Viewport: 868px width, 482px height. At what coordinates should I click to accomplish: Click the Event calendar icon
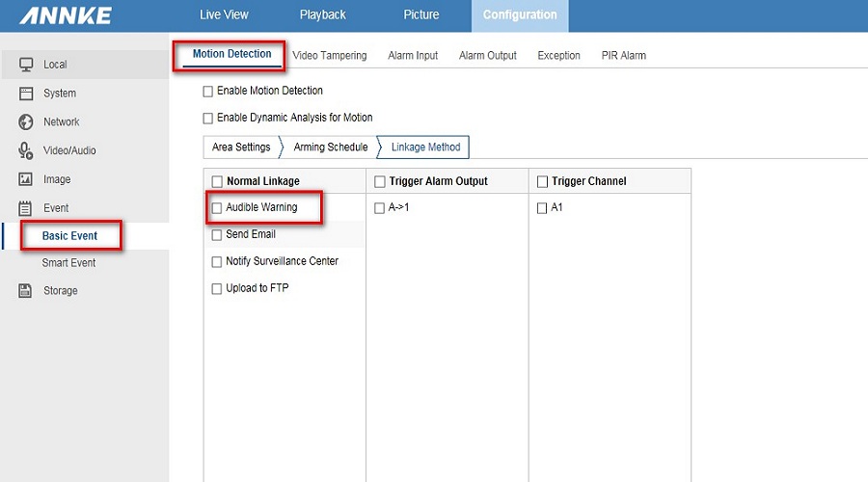(25, 208)
